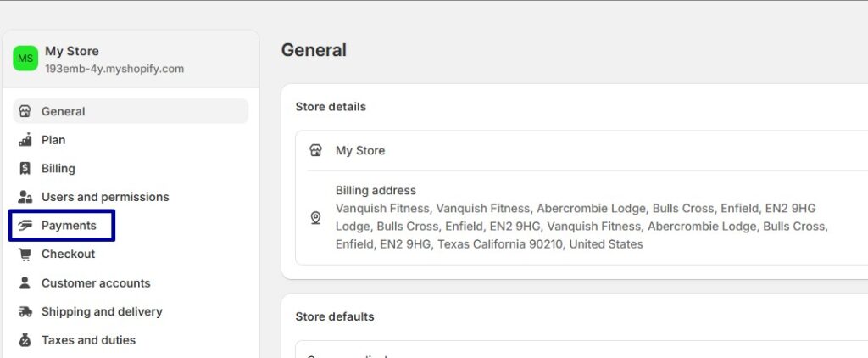868x358 pixels.
Task: Open the Checkout settings section
Action: (68, 254)
